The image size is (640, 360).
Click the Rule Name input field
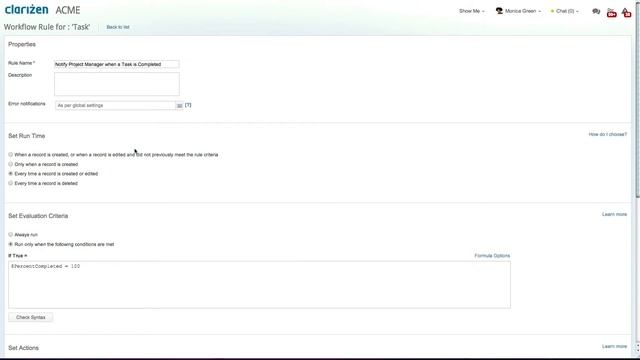tap(117, 64)
